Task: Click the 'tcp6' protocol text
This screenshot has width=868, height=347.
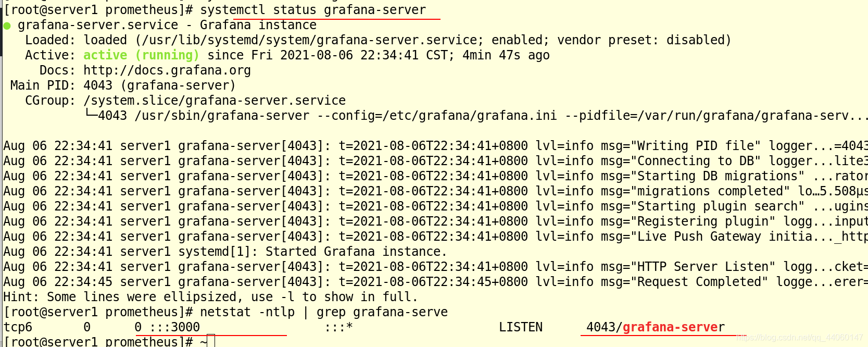Action: click(x=18, y=327)
